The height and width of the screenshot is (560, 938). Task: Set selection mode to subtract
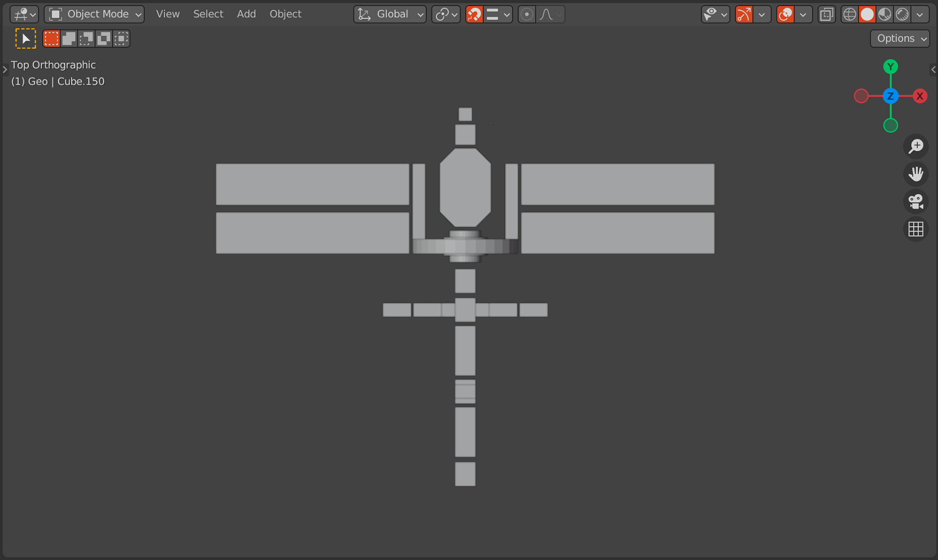[86, 39]
